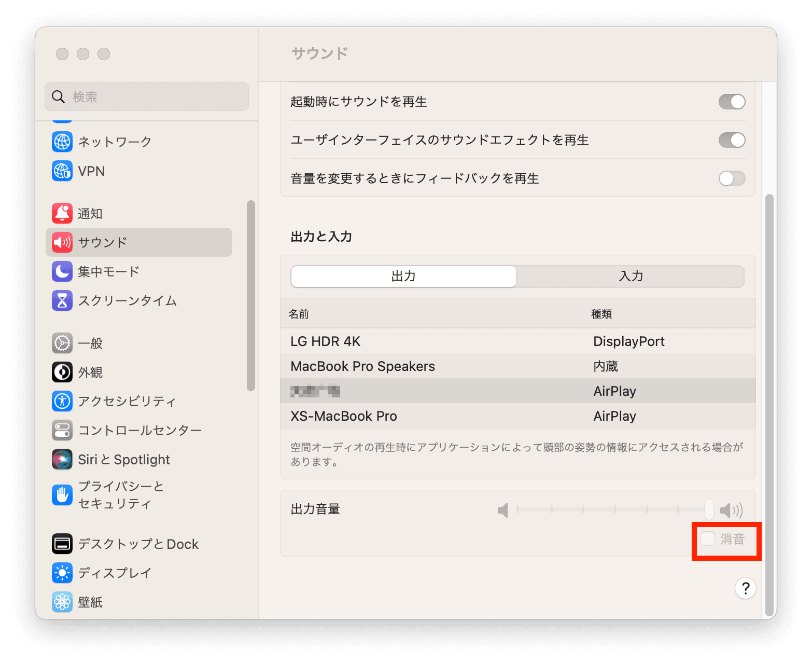Viewport: 812px width, 663px height.
Task: Select the VPN icon in the sidebar
Action: [x=62, y=171]
